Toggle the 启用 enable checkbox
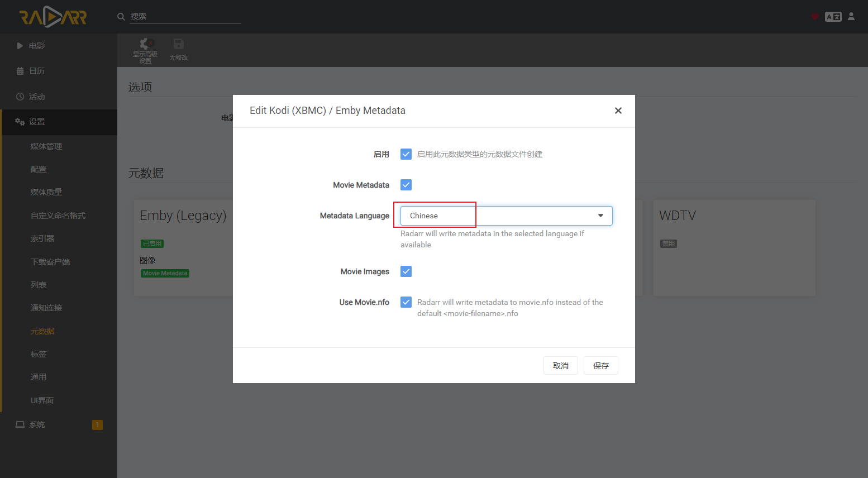This screenshot has width=868, height=478. (406, 154)
